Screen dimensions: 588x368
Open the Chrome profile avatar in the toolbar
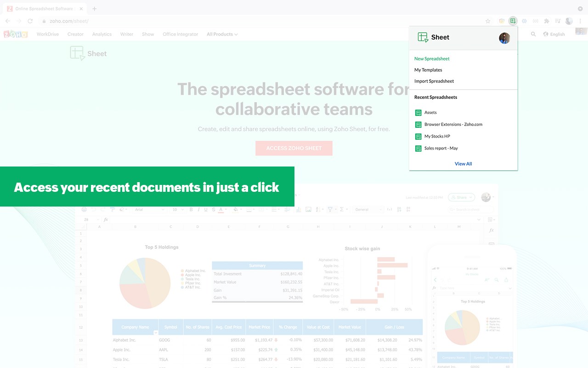click(x=569, y=21)
